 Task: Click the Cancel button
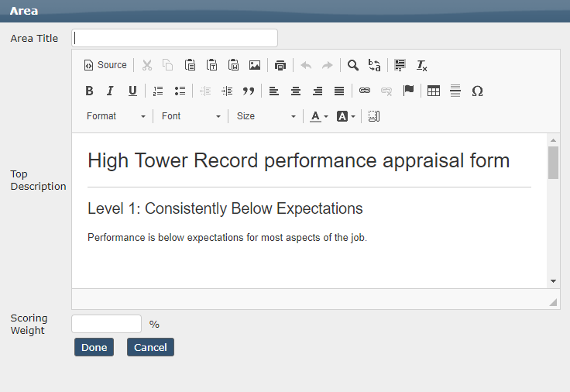point(150,347)
